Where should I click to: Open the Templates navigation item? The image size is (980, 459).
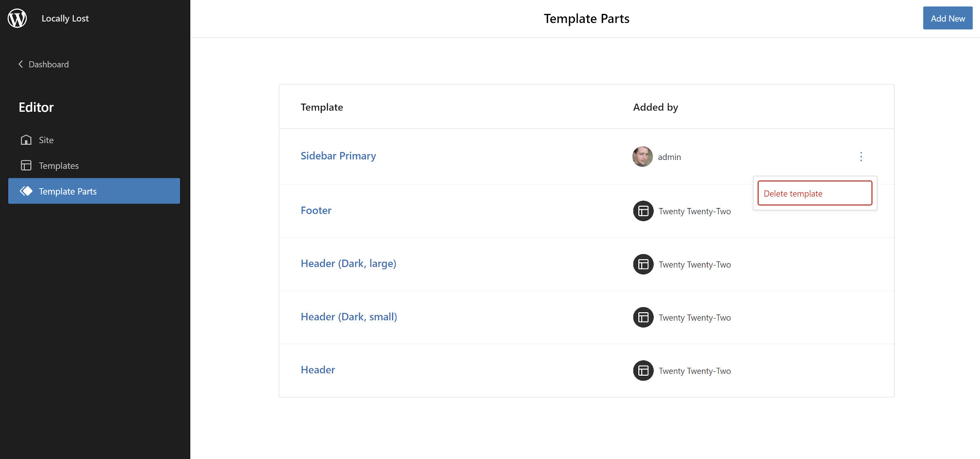click(58, 166)
